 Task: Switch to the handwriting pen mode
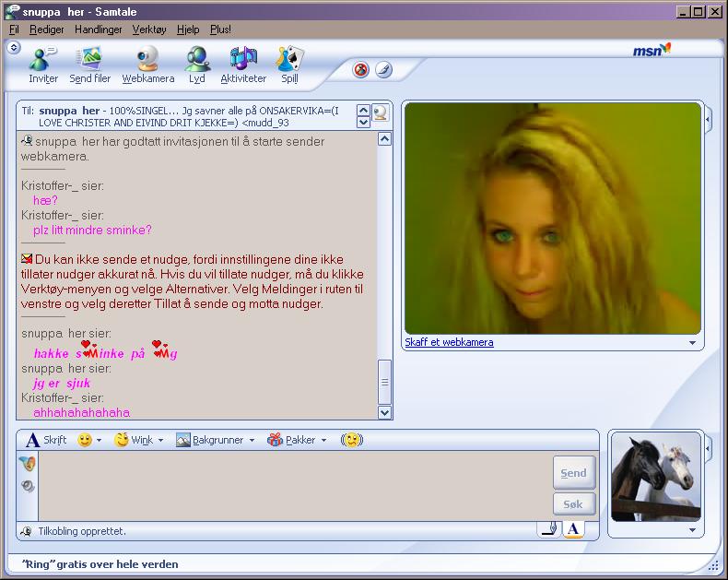click(549, 529)
